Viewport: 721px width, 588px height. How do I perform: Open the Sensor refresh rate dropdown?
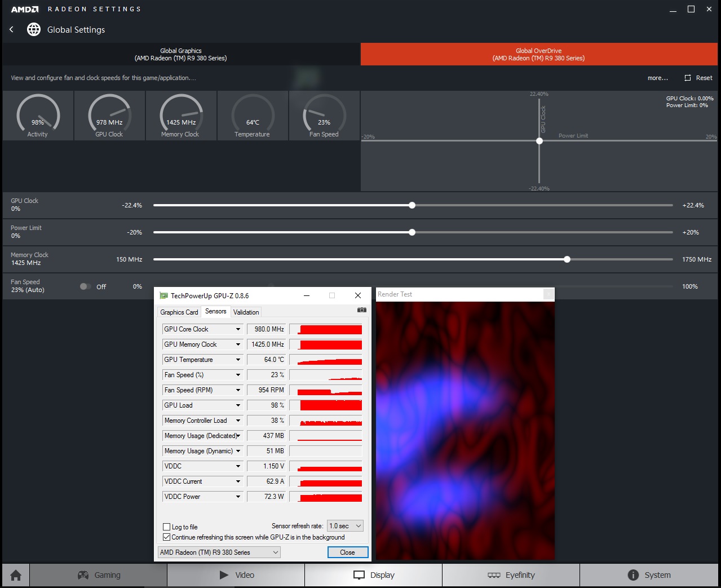point(346,526)
